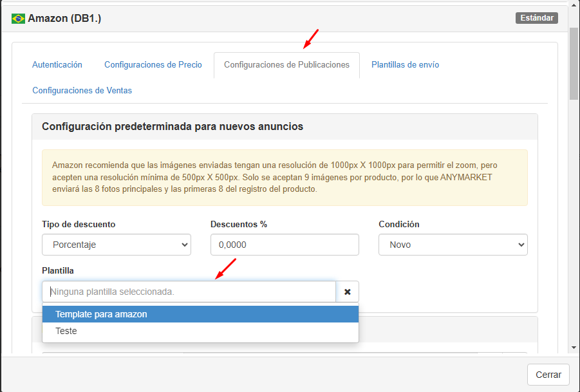580x392 pixels.
Task: Click the Estándar badge
Action: point(537,18)
